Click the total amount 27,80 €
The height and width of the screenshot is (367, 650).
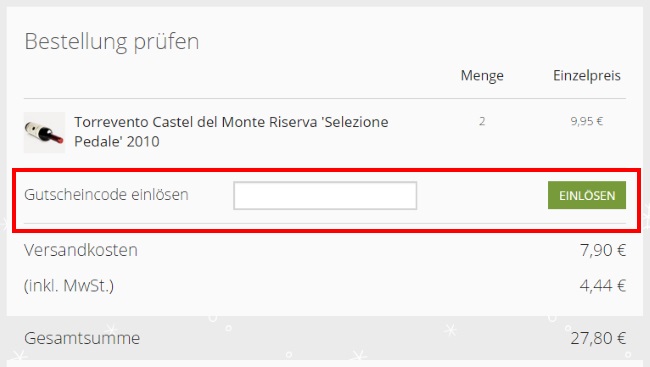click(598, 338)
